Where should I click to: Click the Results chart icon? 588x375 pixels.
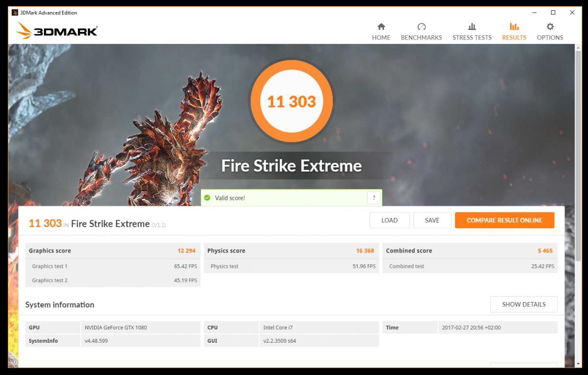coord(514,26)
